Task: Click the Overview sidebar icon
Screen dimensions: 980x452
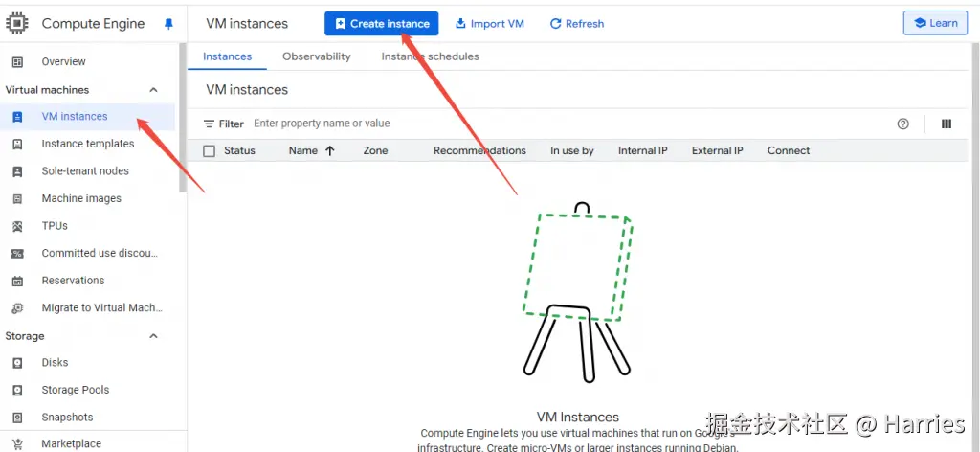Action: click(17, 61)
